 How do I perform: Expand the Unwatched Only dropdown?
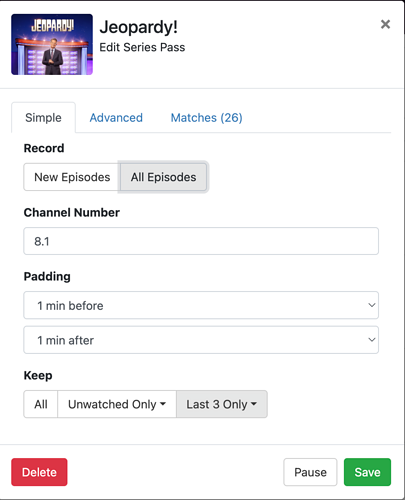click(x=117, y=404)
